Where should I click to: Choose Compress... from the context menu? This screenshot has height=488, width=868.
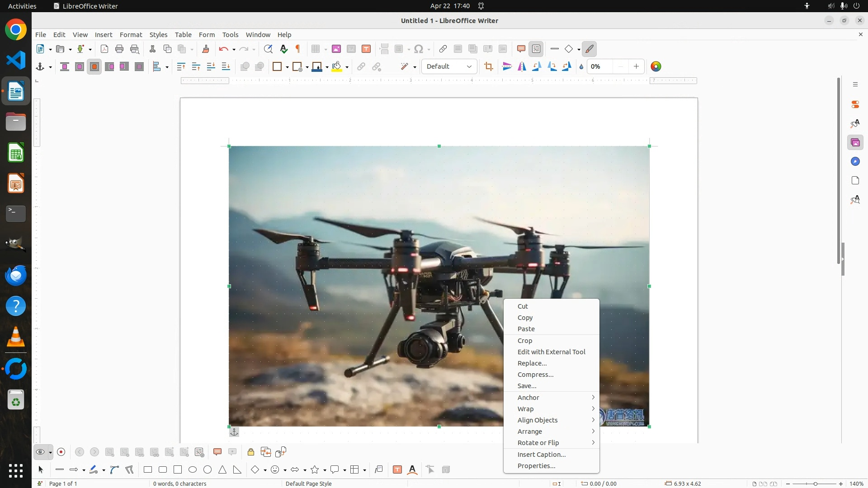click(x=535, y=375)
